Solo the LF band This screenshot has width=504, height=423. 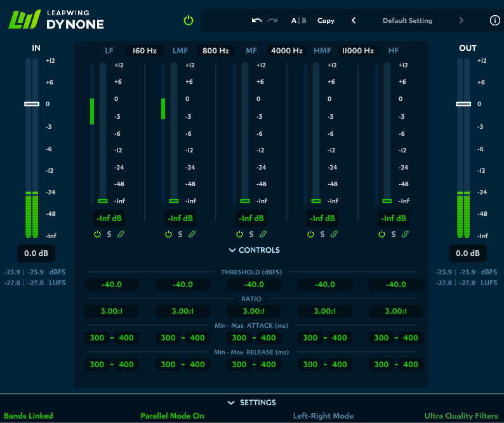(x=109, y=234)
